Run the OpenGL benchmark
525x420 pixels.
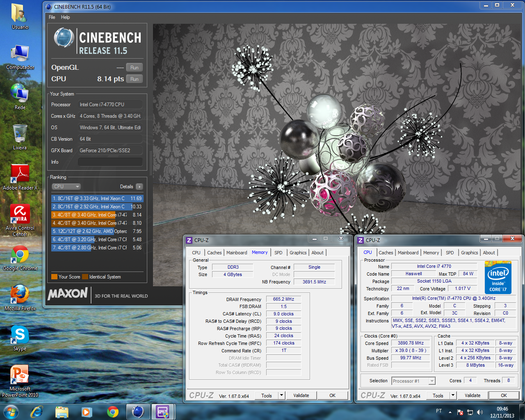point(135,68)
